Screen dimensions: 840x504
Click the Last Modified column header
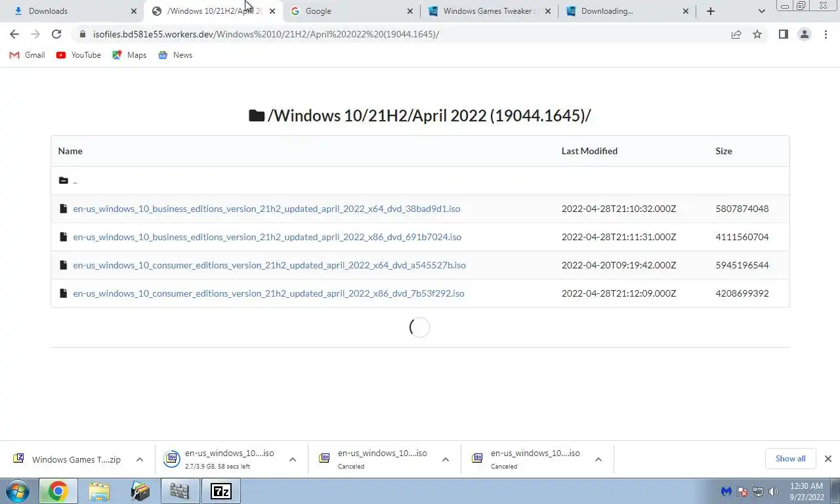589,151
